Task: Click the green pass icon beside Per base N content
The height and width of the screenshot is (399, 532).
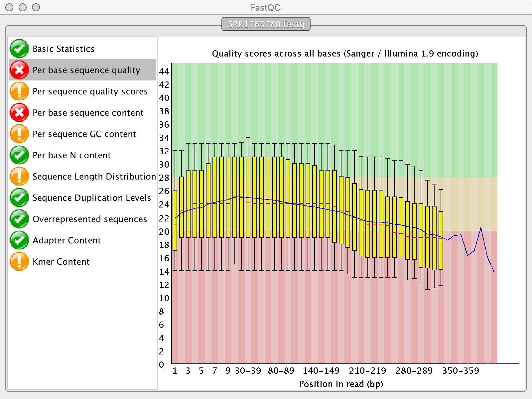Action: pyautogui.click(x=19, y=155)
